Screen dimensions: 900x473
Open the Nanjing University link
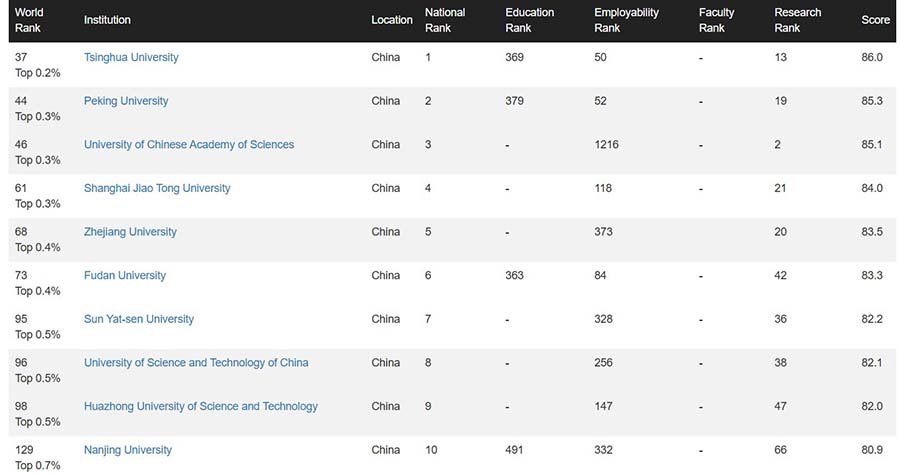[128, 450]
